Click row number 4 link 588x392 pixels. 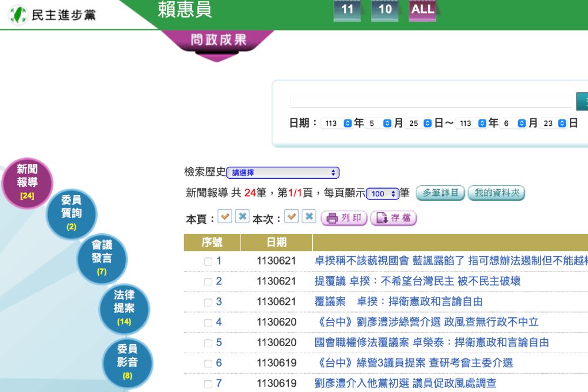coord(219,322)
